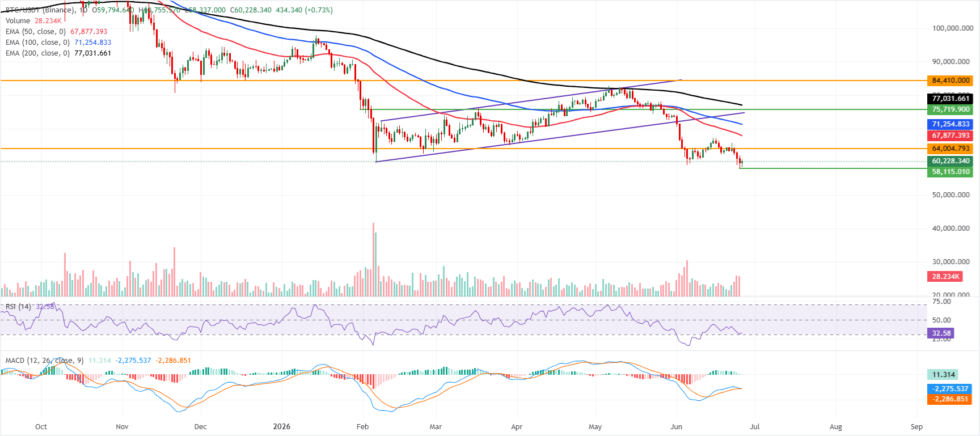Viewport: 980px width, 436px height.
Task: Select the upper purple channel trendline
Action: pos(531,100)
